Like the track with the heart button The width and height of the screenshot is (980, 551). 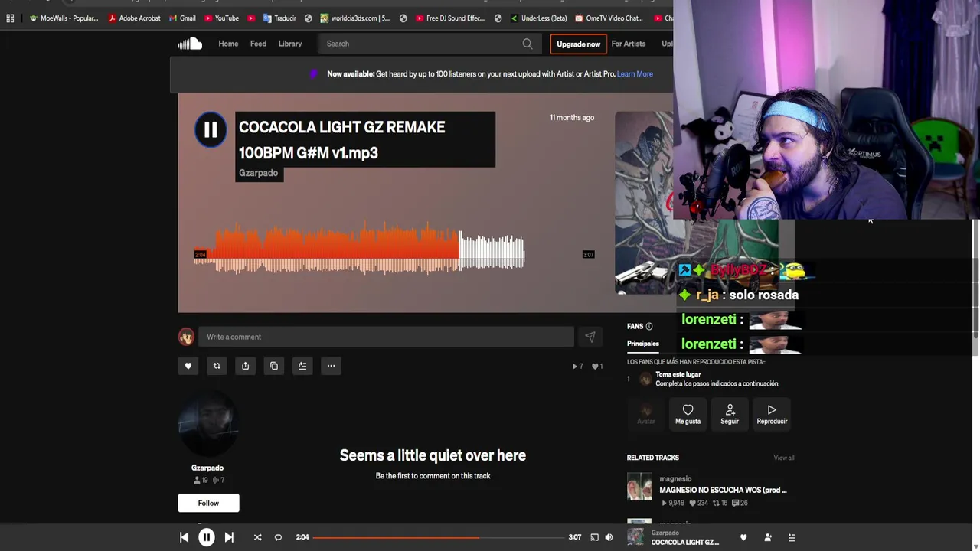[x=188, y=366]
